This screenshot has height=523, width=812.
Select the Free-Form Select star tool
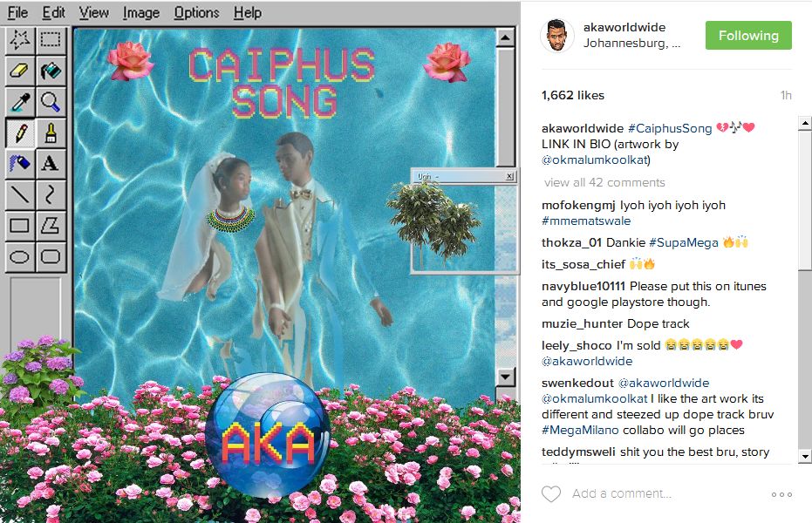tap(20, 40)
